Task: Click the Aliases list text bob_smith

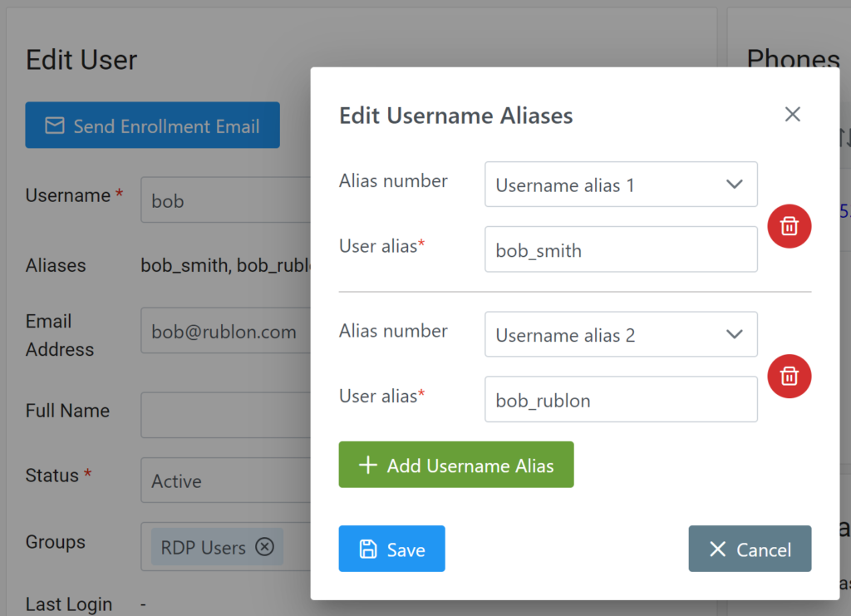Action: 184,266
